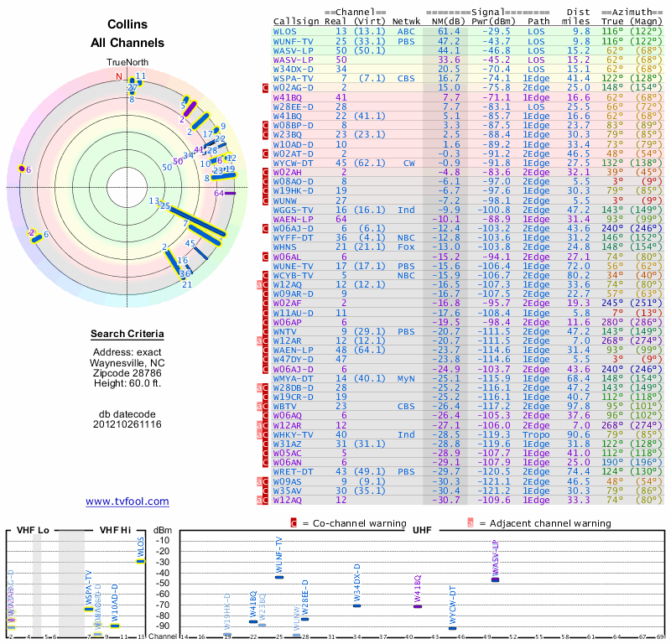
Task: Click ABC network label in WLOS row
Action: point(406,32)
